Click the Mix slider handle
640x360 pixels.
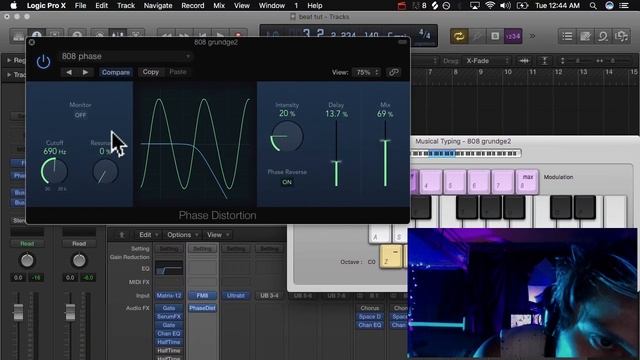click(385, 141)
